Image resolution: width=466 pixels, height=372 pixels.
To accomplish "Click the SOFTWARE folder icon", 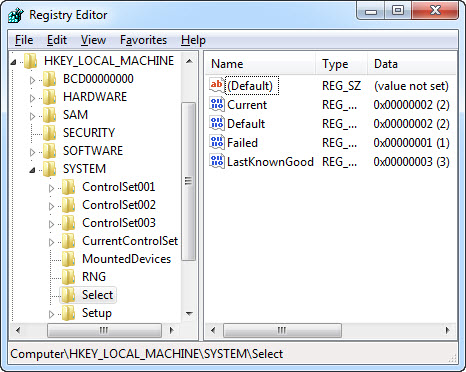I will (50, 151).
